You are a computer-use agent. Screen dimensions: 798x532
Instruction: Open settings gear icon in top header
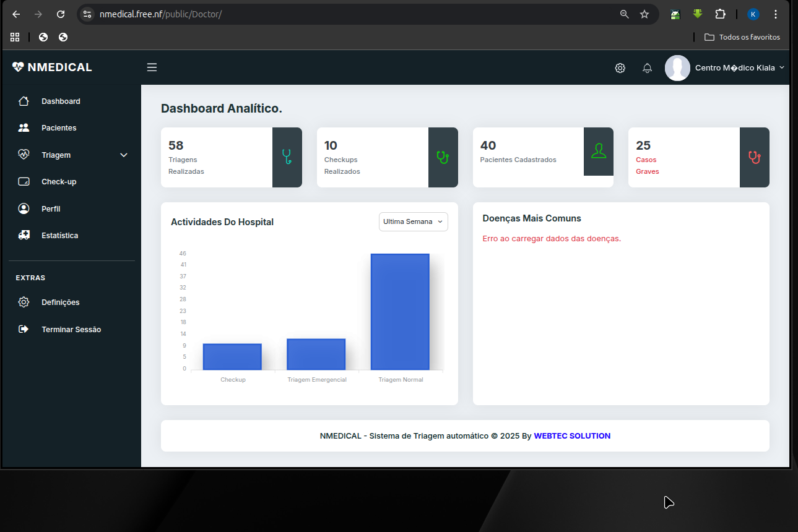(x=620, y=68)
